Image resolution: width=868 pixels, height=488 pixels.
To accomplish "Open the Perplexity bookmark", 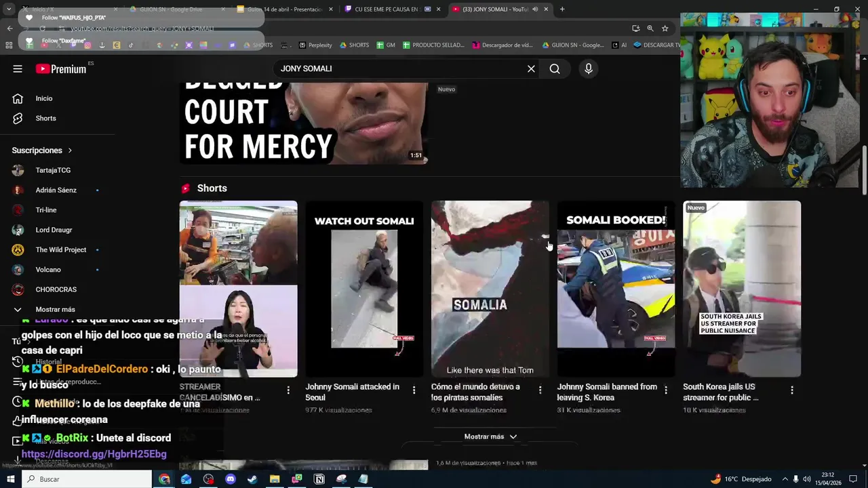I will click(315, 45).
